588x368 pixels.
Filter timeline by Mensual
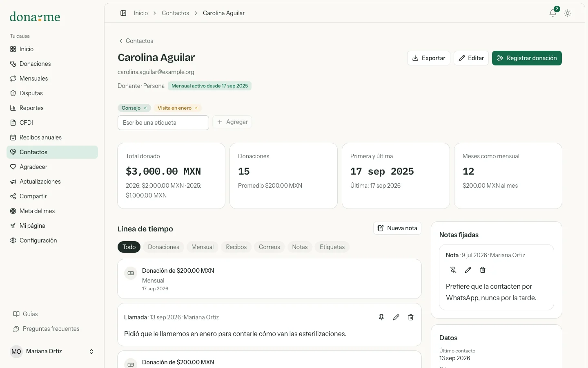pyautogui.click(x=203, y=247)
